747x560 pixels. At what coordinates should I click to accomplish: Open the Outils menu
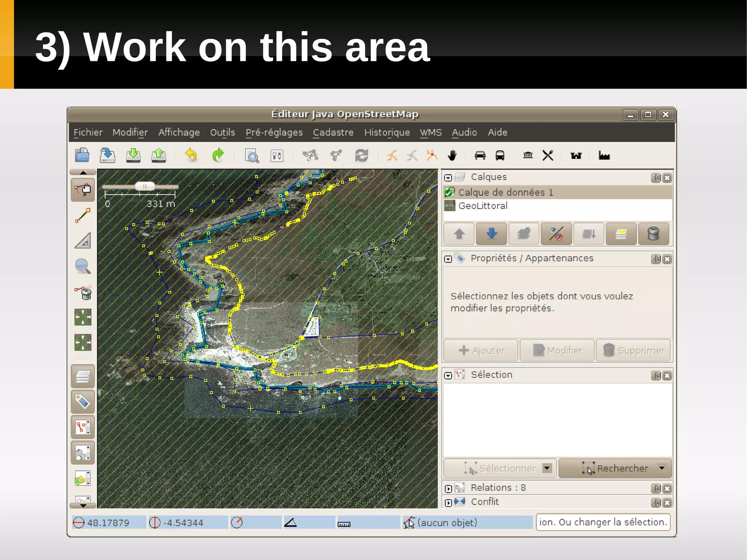(222, 132)
